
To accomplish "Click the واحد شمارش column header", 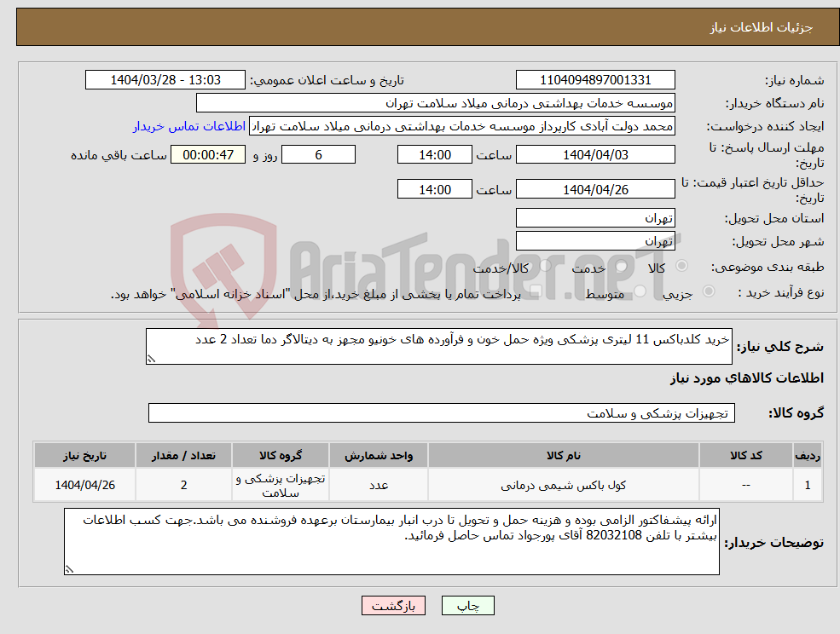I will 379,455.
